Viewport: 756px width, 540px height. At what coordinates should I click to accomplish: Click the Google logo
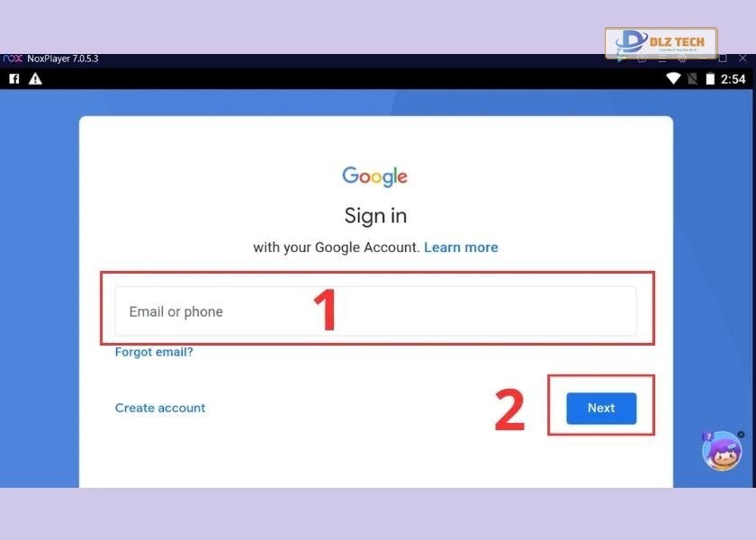click(374, 176)
